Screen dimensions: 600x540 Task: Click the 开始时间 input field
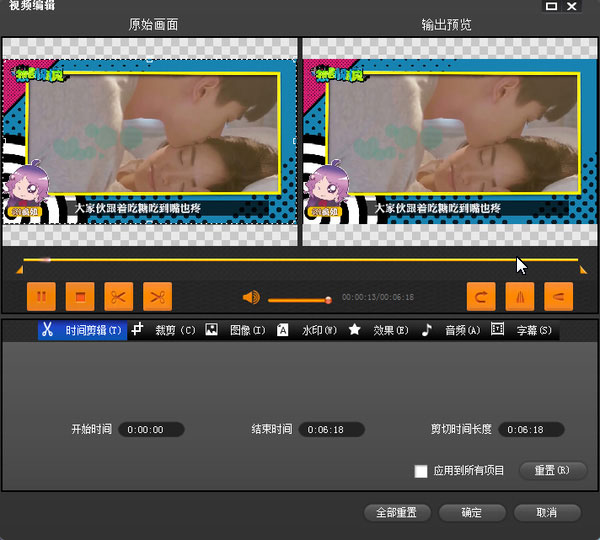pyautogui.click(x=151, y=429)
